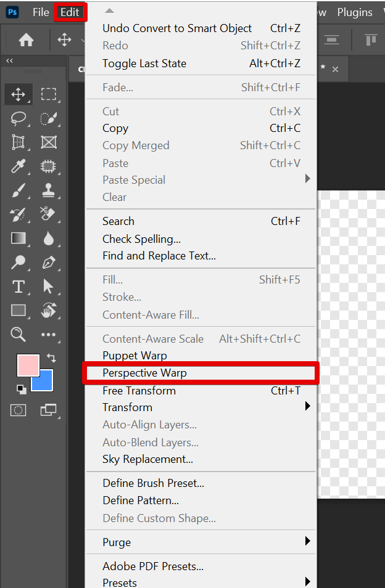Click the Home button in options bar
This screenshot has width=385, height=588.
(26, 41)
